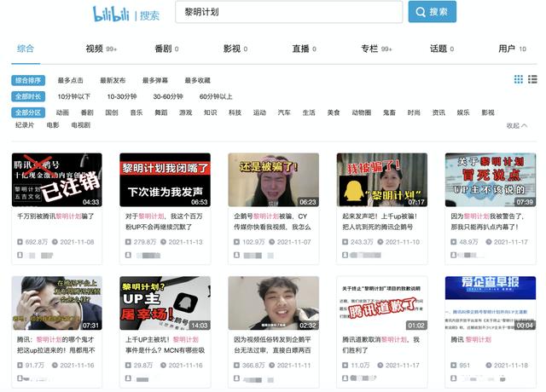Screen dimensions: 546x392
Task: Click play count icon beside 692.8万
Action: coord(20,242)
